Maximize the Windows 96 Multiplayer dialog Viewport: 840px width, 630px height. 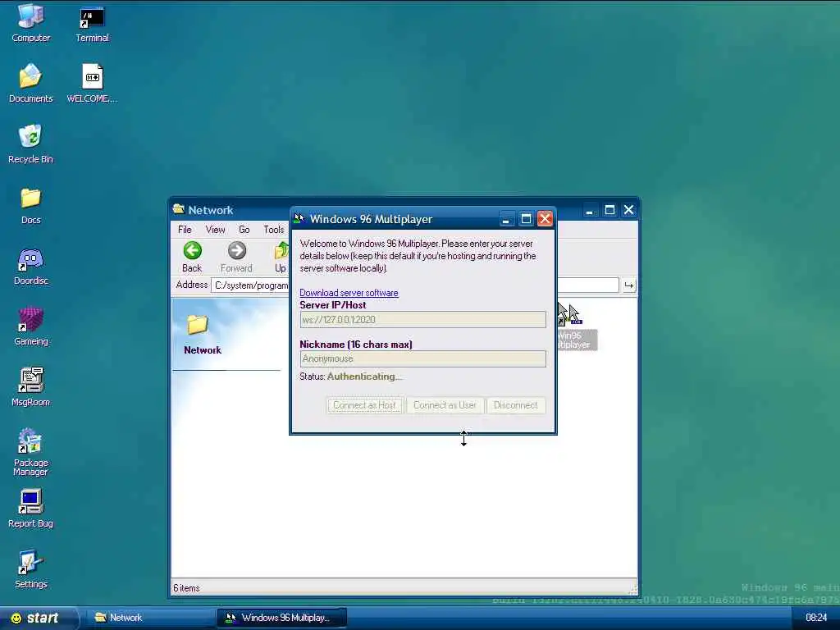(526, 219)
